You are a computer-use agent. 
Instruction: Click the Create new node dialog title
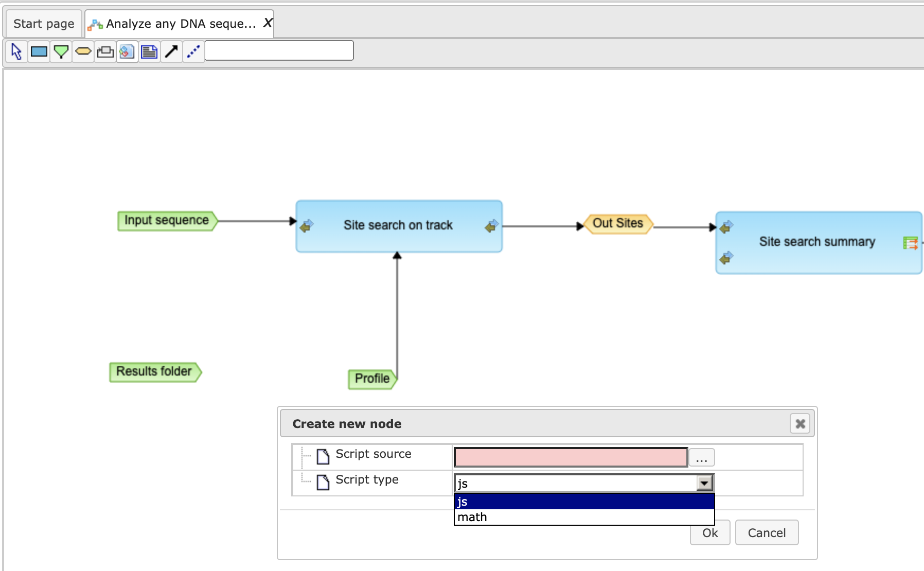[347, 424]
